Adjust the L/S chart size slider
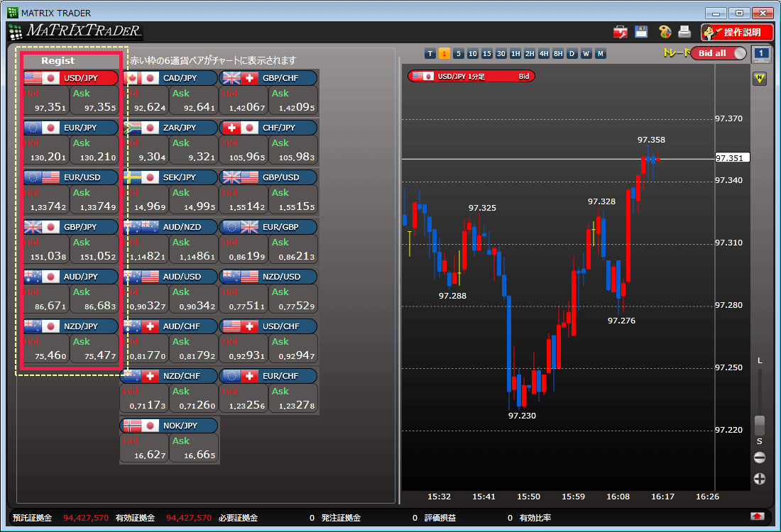Image resolution: width=781 pixels, height=532 pixels. click(760, 426)
